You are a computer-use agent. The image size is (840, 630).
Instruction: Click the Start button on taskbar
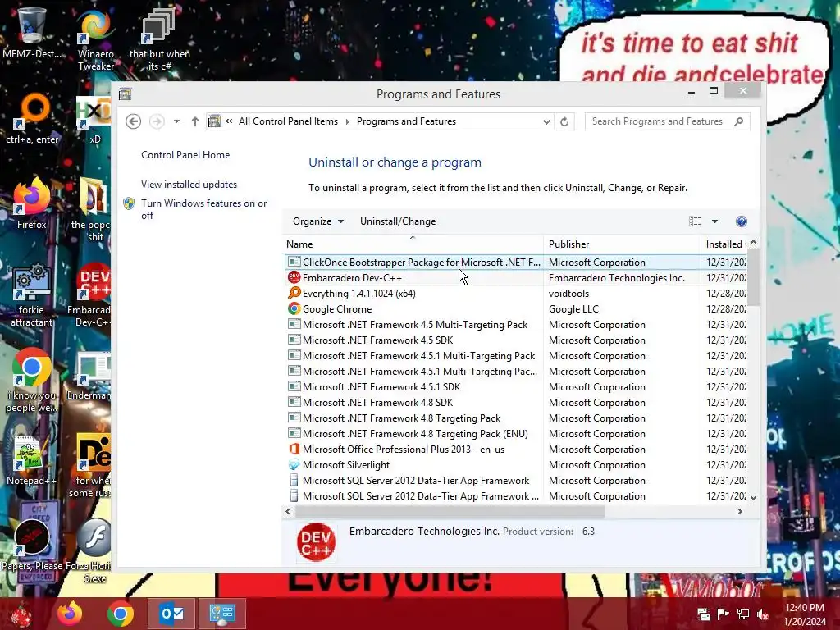[21, 614]
